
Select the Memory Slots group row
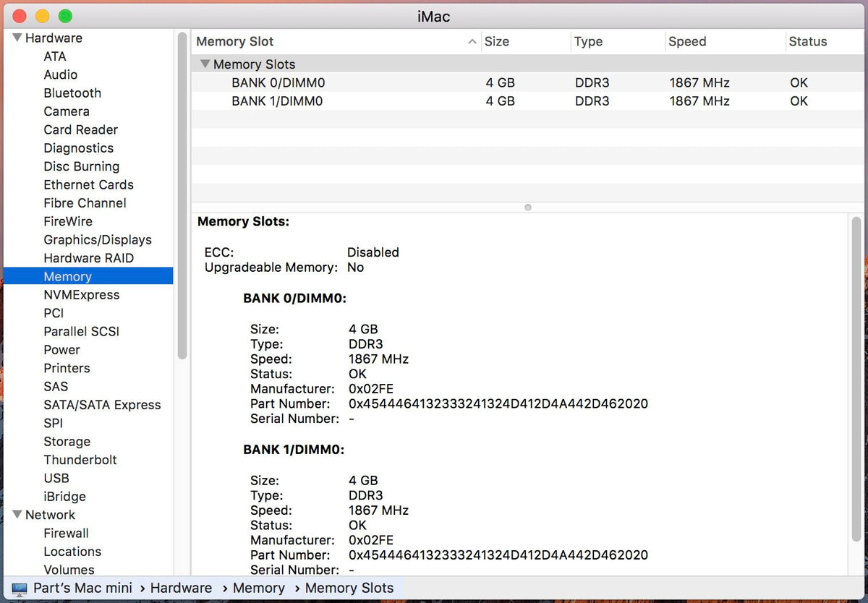pyautogui.click(x=527, y=64)
